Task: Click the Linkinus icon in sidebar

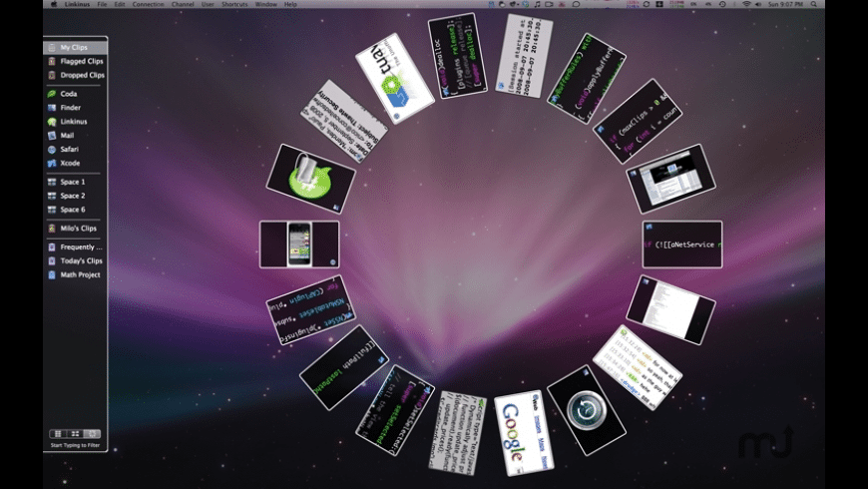Action: [52, 122]
